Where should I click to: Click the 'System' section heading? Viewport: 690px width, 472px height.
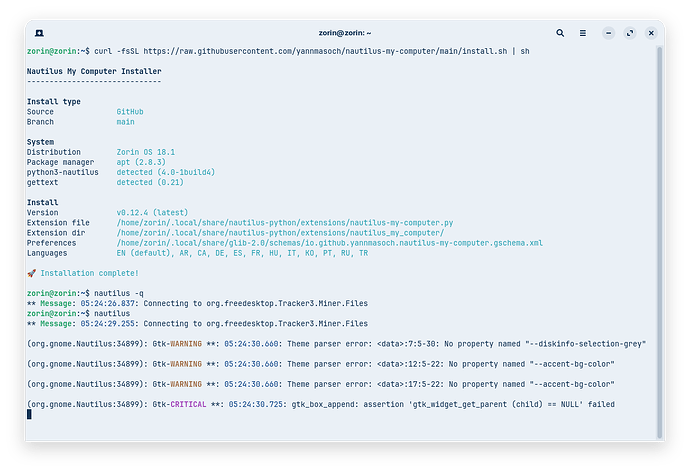click(x=40, y=142)
